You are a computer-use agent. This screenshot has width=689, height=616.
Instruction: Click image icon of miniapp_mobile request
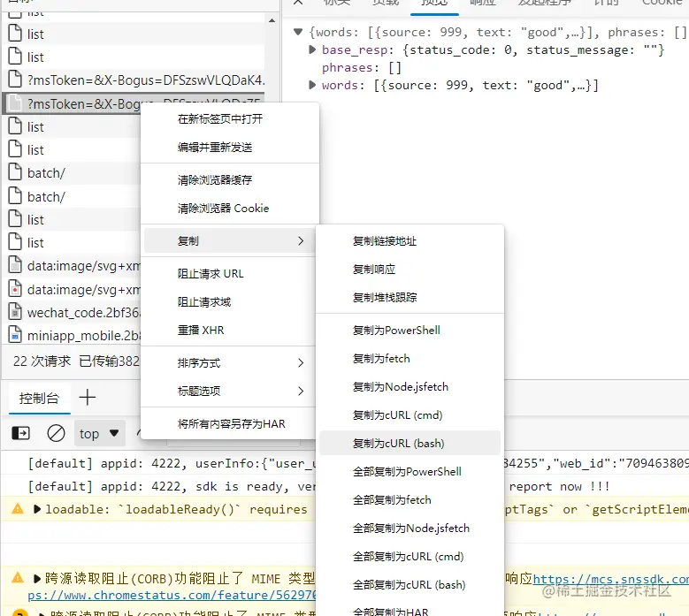pyautogui.click(x=15, y=336)
